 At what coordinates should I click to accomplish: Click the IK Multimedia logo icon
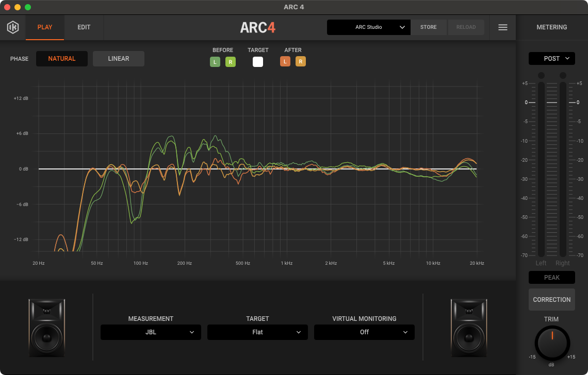click(x=13, y=27)
